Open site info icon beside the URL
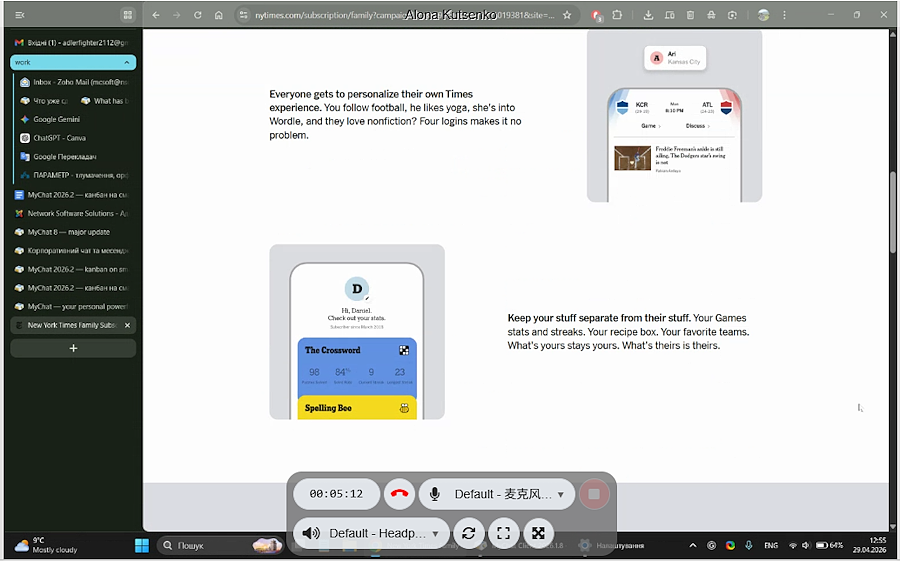Screen dimensions: 900x561 coord(243,15)
